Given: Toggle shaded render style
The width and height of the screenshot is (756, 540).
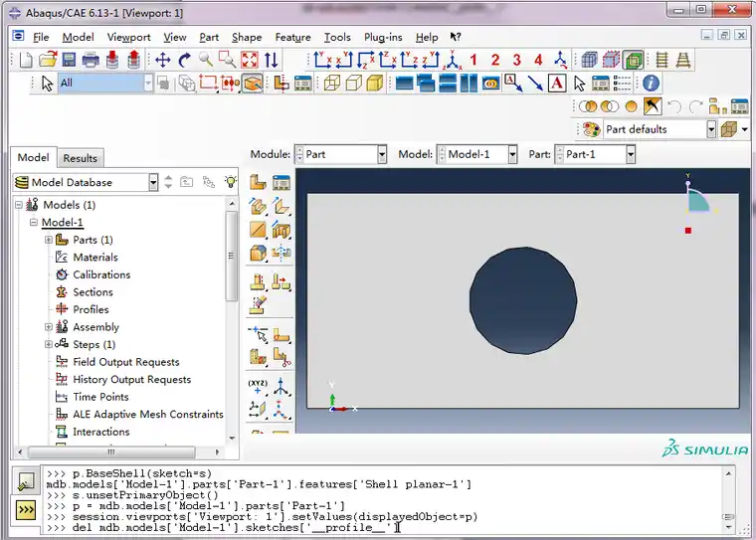Looking at the screenshot, I should 375,83.
